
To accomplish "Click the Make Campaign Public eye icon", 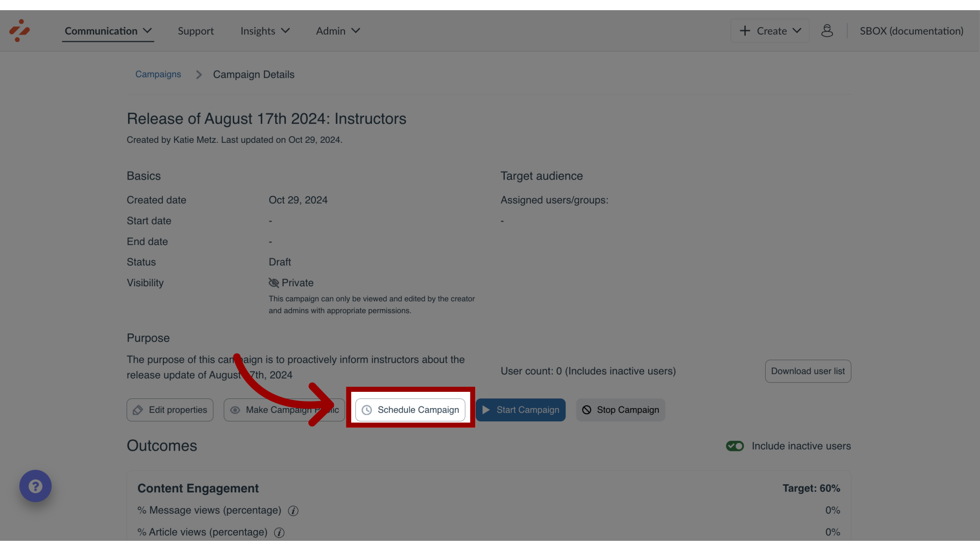I will pyautogui.click(x=236, y=409).
